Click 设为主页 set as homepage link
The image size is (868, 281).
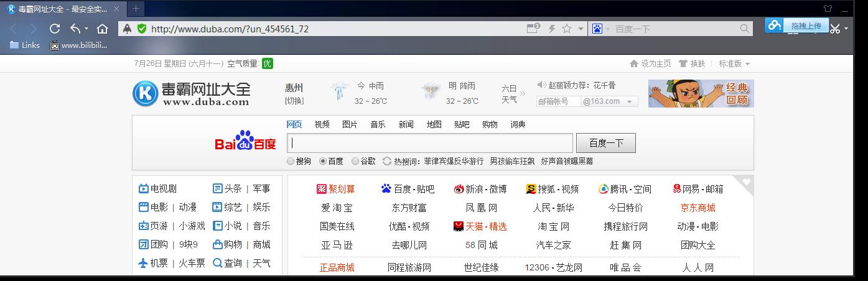[x=650, y=63]
